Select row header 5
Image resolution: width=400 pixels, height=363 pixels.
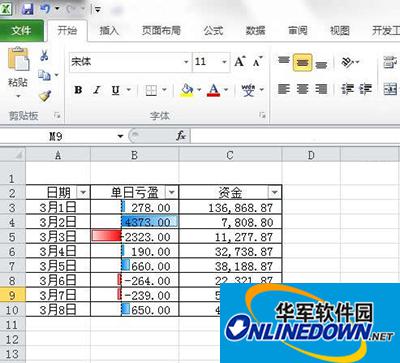(12, 237)
